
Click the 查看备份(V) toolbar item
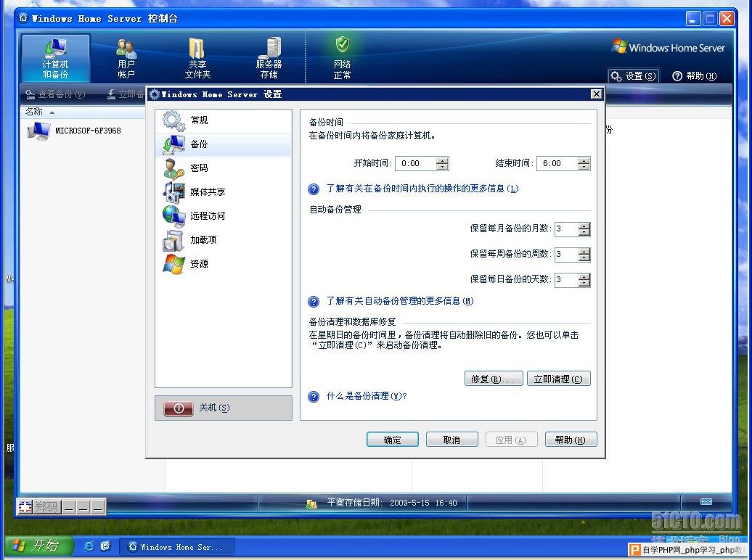pyautogui.click(x=55, y=94)
